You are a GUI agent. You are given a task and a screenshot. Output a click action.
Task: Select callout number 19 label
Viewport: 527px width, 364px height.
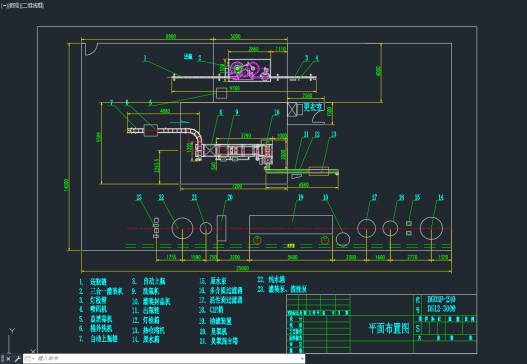click(x=300, y=197)
